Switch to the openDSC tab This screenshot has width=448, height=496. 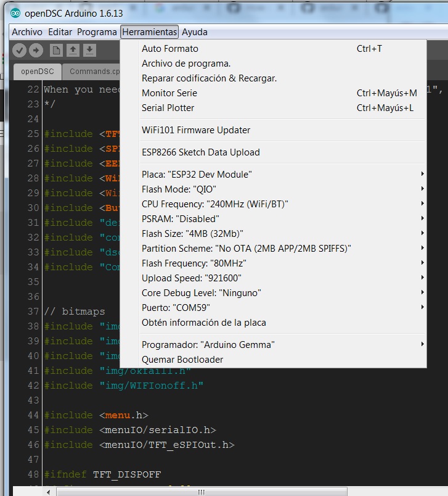(37, 72)
